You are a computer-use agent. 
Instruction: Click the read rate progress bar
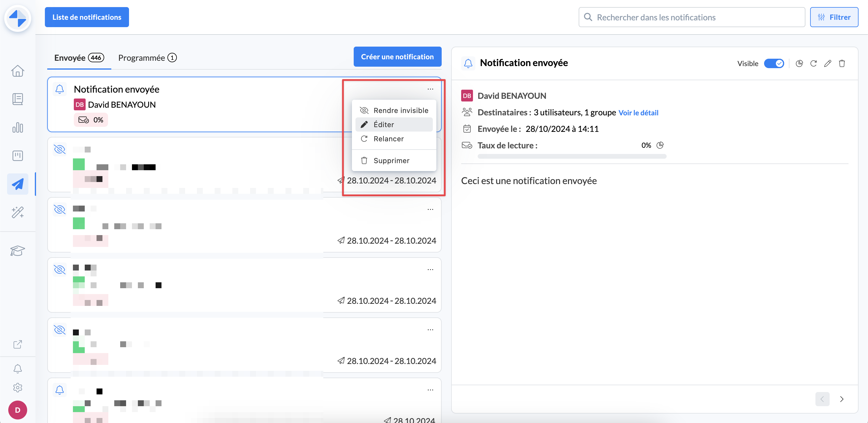572,156
